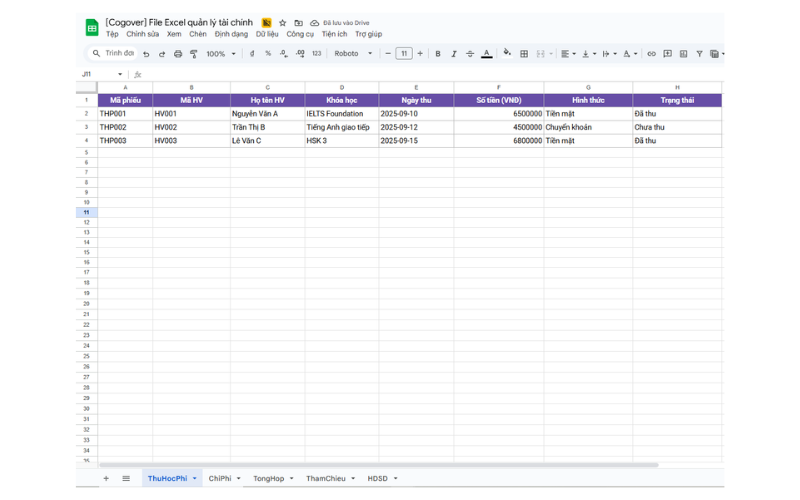This screenshot has width=800, height=500.
Task: Toggle strikethrough formatting
Action: coord(470,54)
